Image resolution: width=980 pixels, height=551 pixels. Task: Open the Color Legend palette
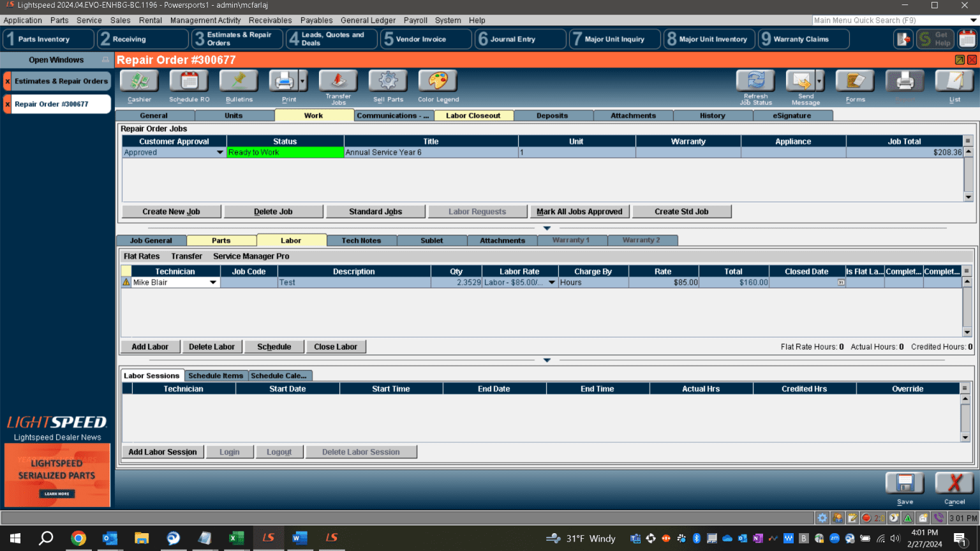(438, 83)
